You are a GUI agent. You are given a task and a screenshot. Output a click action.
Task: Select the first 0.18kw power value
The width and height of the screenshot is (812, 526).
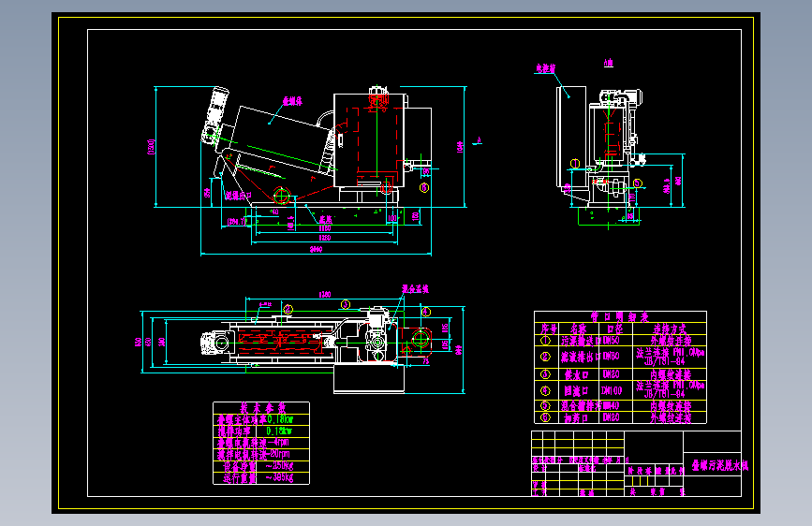coord(280,418)
